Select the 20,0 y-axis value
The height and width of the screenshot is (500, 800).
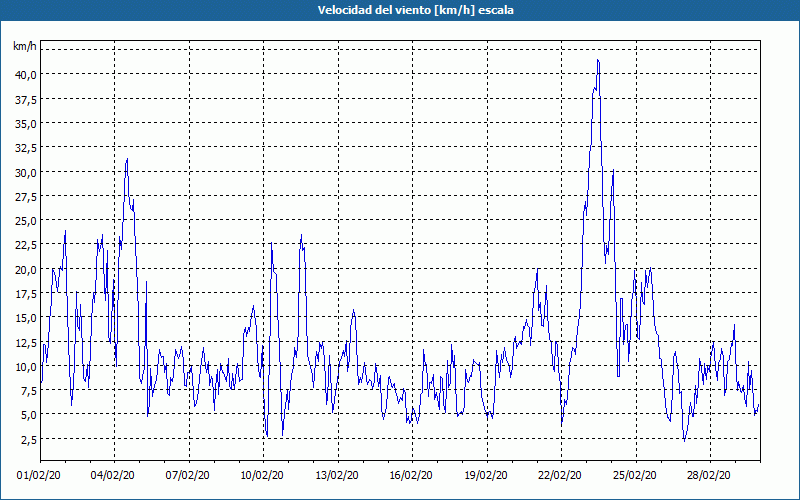click(x=26, y=269)
